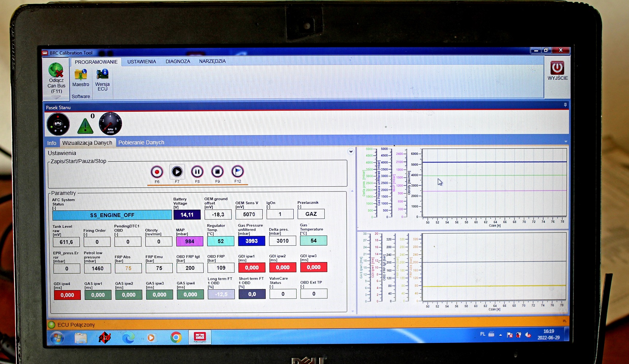Viewport: 629px width, 364px height.
Task: Open Google Chrome from the taskbar
Action: click(x=176, y=337)
